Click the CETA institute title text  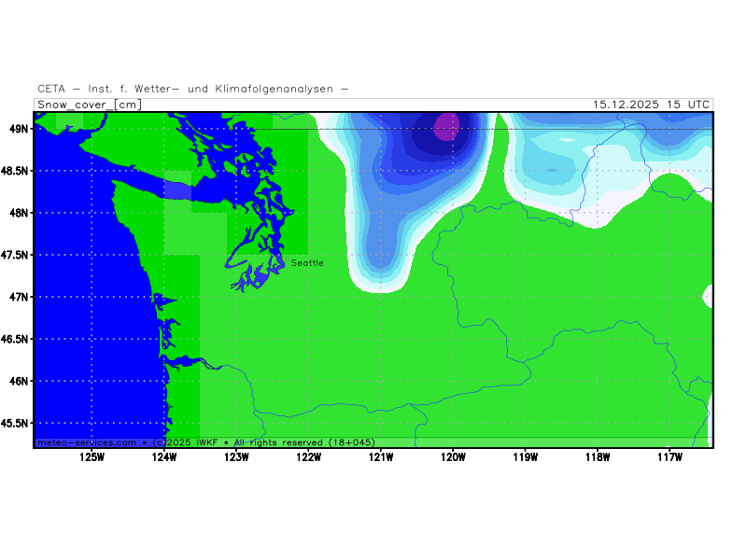193,89
